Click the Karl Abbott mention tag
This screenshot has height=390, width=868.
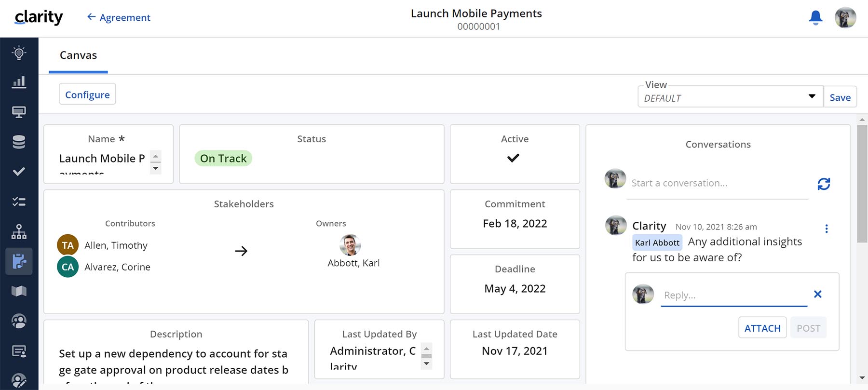point(657,242)
